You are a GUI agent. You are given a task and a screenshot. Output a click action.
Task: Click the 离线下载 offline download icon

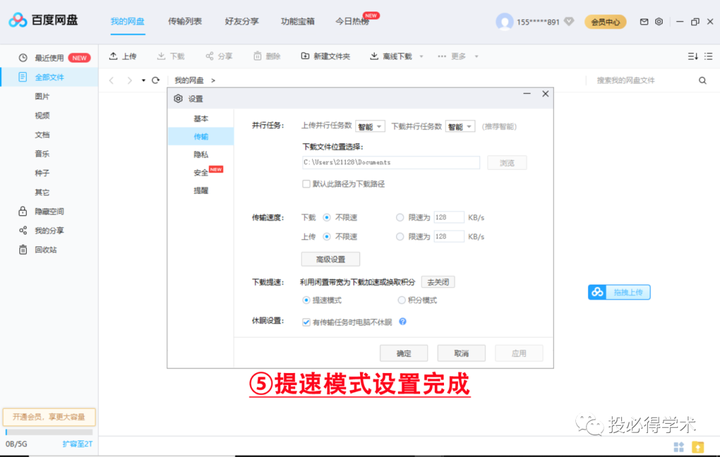[374, 56]
